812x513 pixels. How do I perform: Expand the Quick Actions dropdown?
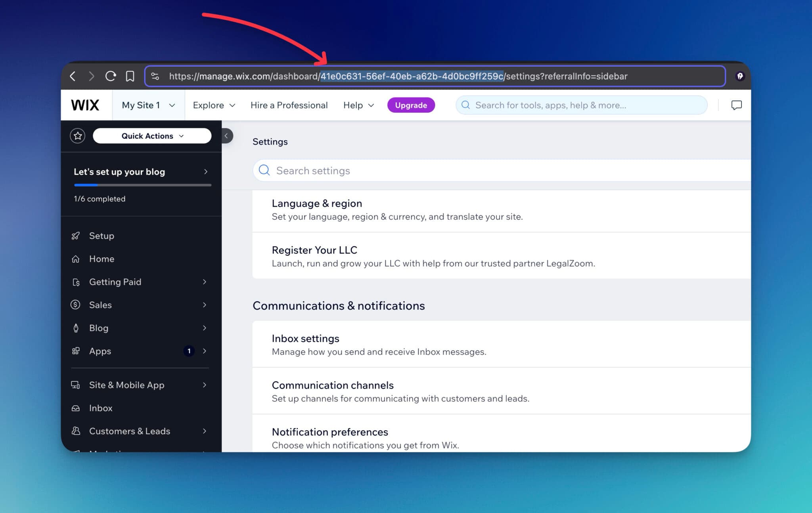152,136
